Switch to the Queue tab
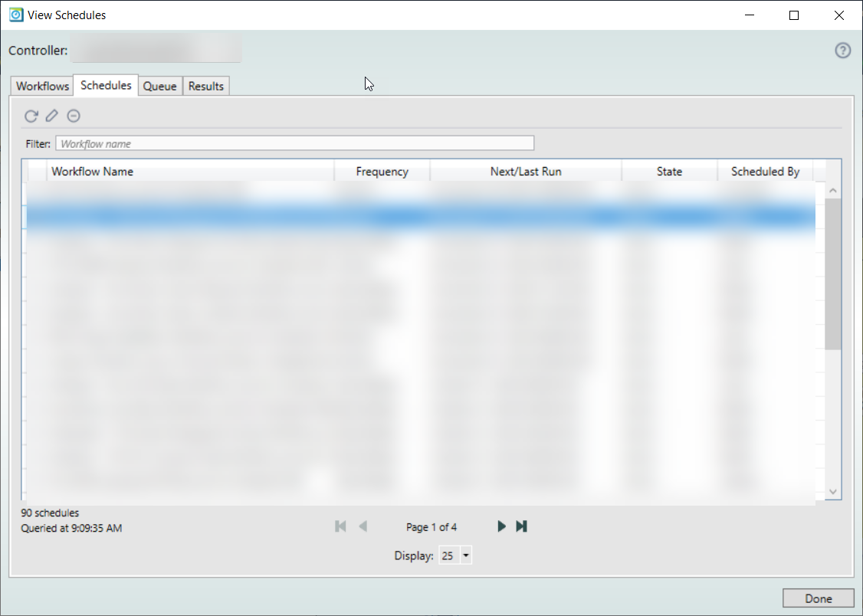This screenshot has width=863, height=616. (159, 86)
